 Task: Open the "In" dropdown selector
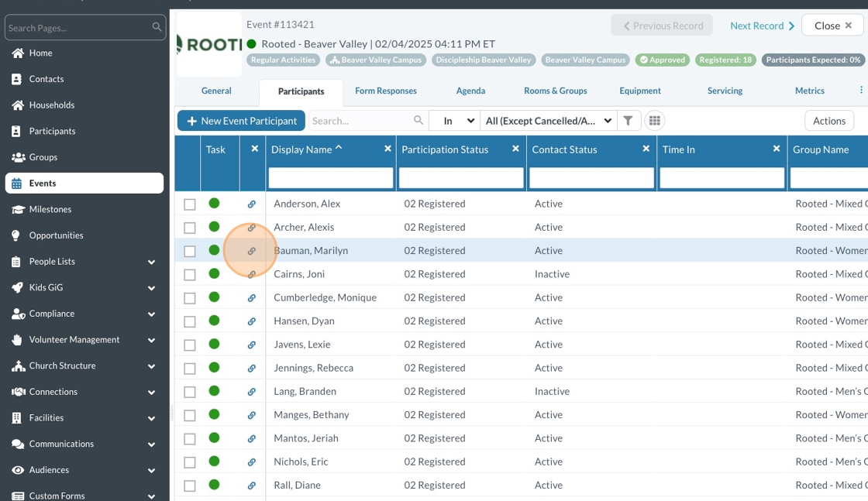click(x=453, y=121)
